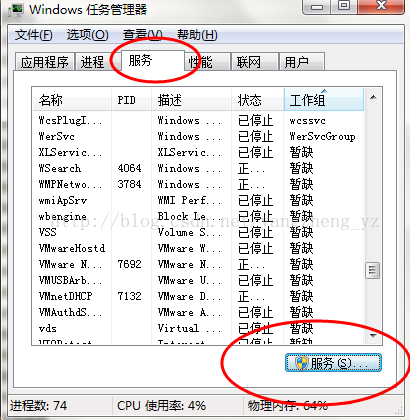This screenshot has height=420, width=410.
Task: Open the 帮助(H) menu
Action: [x=197, y=35]
